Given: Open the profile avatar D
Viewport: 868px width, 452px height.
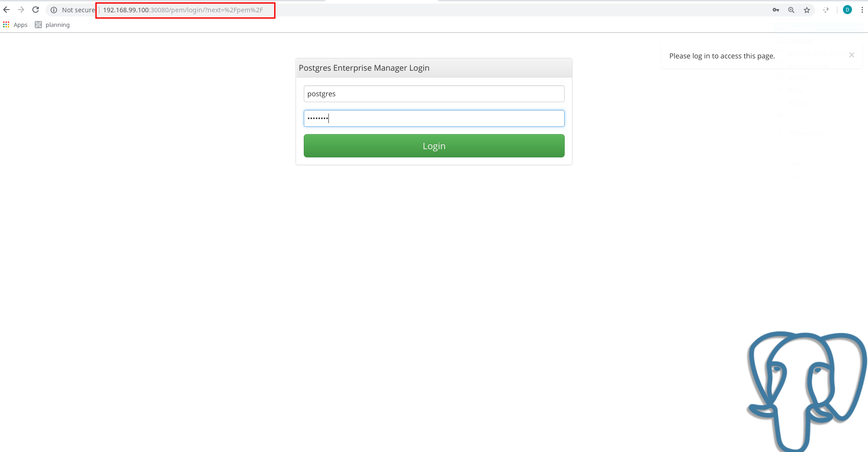Looking at the screenshot, I should click(847, 10).
